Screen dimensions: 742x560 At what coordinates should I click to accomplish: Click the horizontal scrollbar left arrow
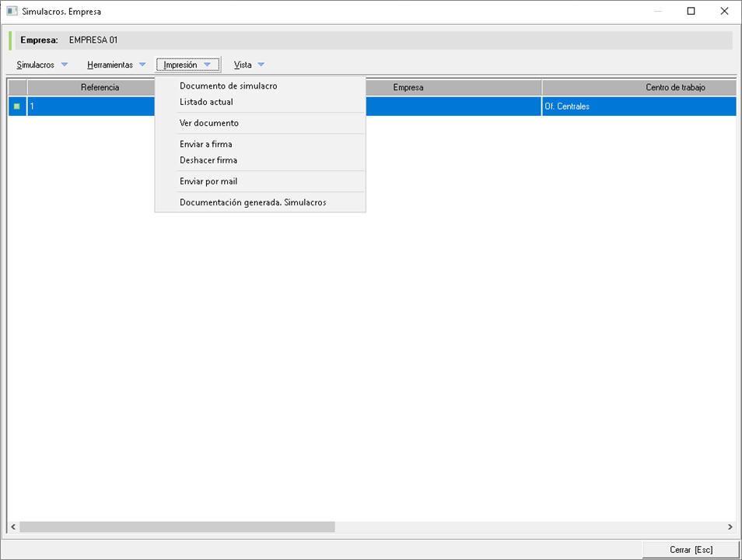pos(13,527)
